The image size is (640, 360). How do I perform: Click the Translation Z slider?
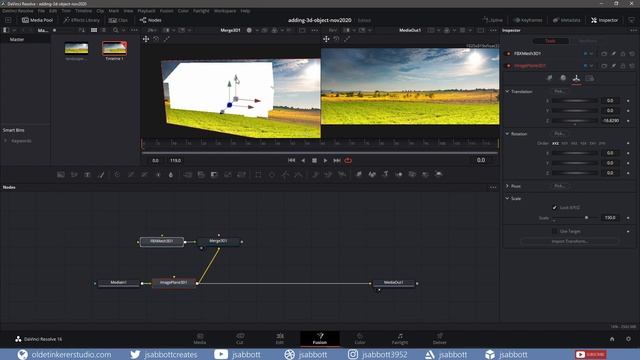(575, 121)
